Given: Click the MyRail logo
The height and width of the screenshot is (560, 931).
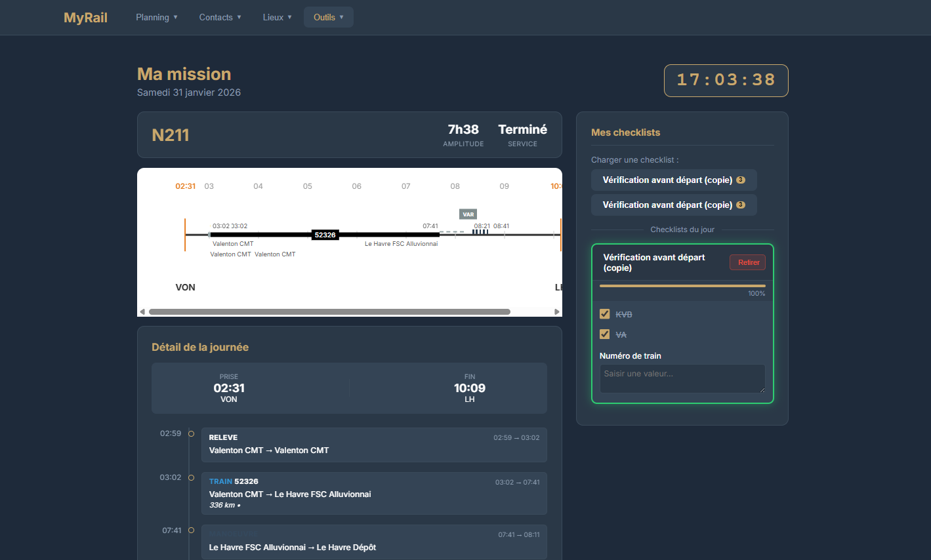Looking at the screenshot, I should pyautogui.click(x=85, y=18).
